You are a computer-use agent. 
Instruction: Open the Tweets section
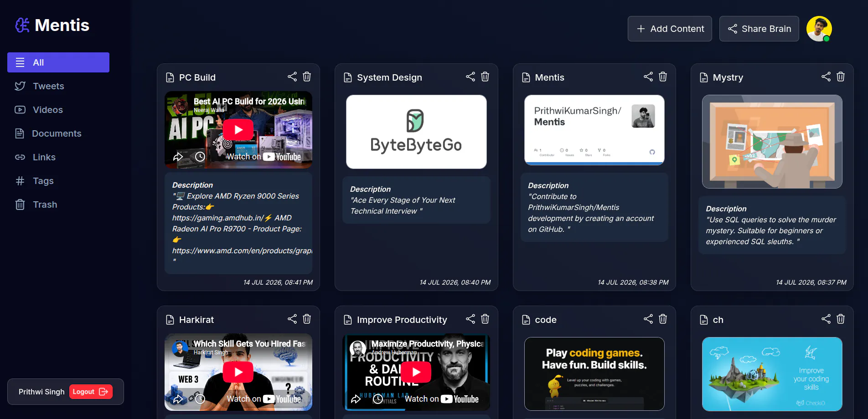pyautogui.click(x=58, y=86)
